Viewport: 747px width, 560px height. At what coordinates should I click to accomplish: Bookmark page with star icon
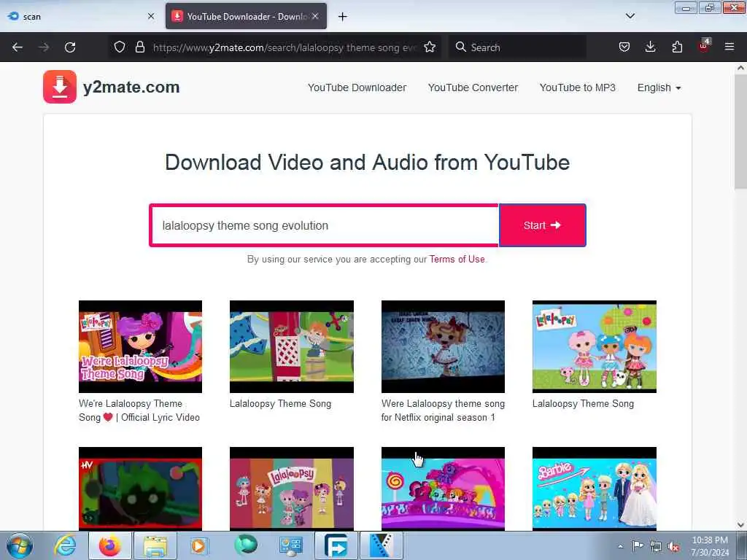430,47
